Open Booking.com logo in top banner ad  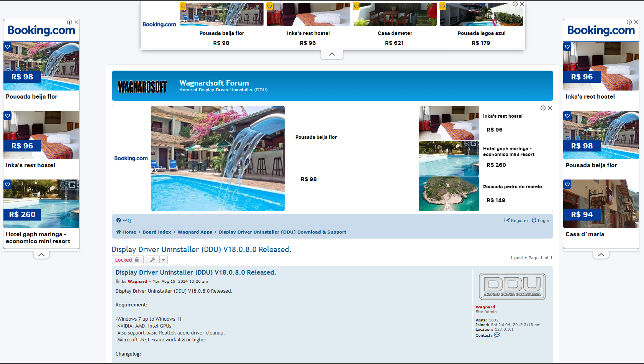pos(159,25)
